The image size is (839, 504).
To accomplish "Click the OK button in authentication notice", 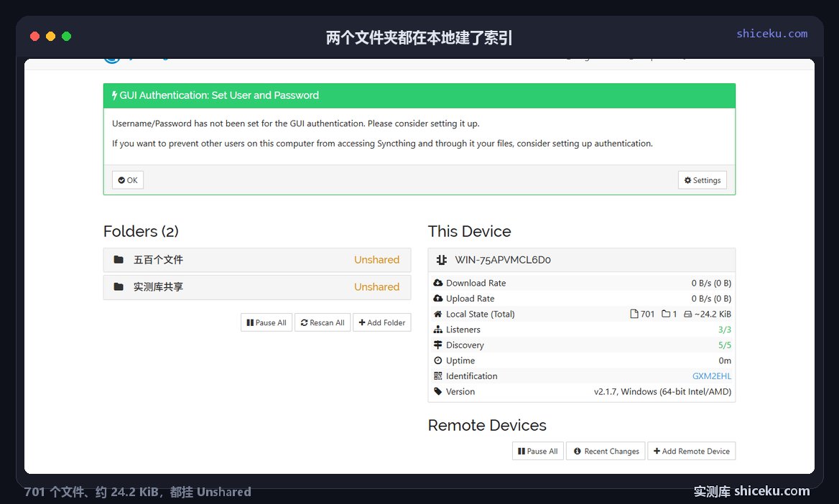I will [x=128, y=180].
